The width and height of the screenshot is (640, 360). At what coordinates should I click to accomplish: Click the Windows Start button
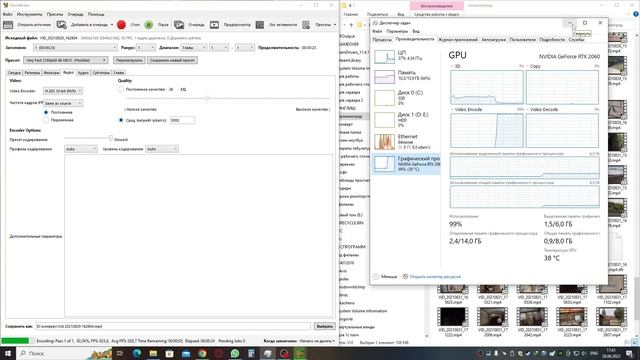coord(8,353)
